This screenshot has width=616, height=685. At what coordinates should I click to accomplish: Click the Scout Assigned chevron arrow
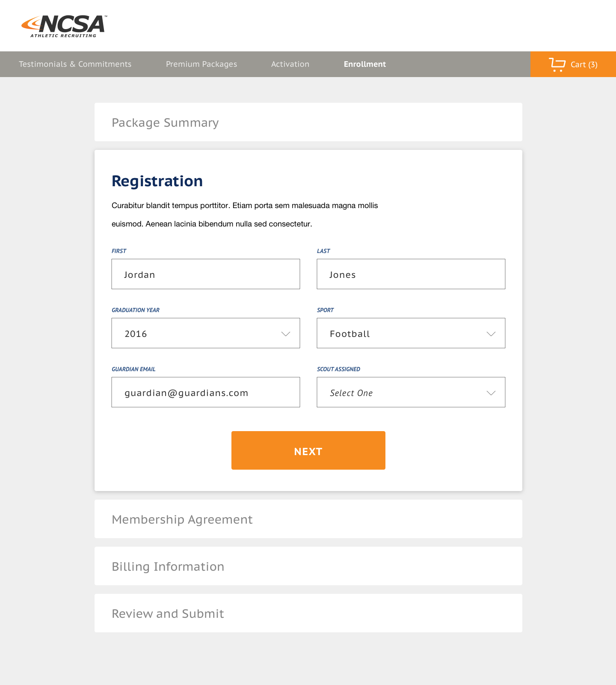[491, 393]
